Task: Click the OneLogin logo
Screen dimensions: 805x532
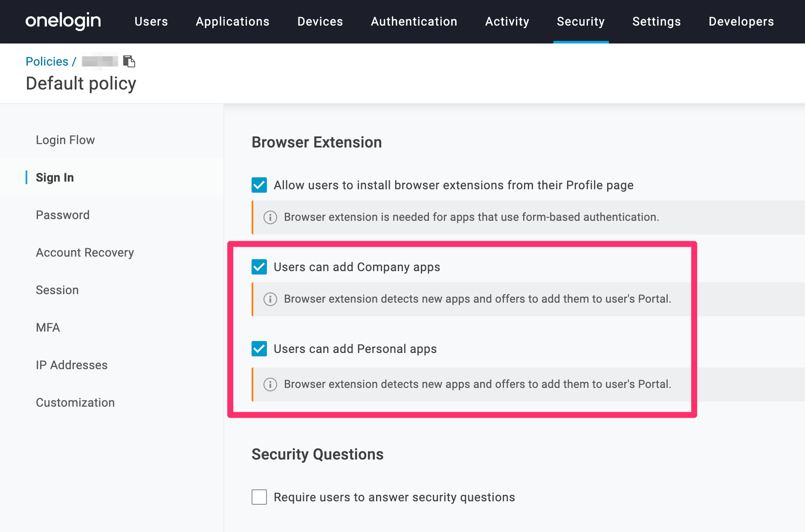Action: tap(63, 21)
